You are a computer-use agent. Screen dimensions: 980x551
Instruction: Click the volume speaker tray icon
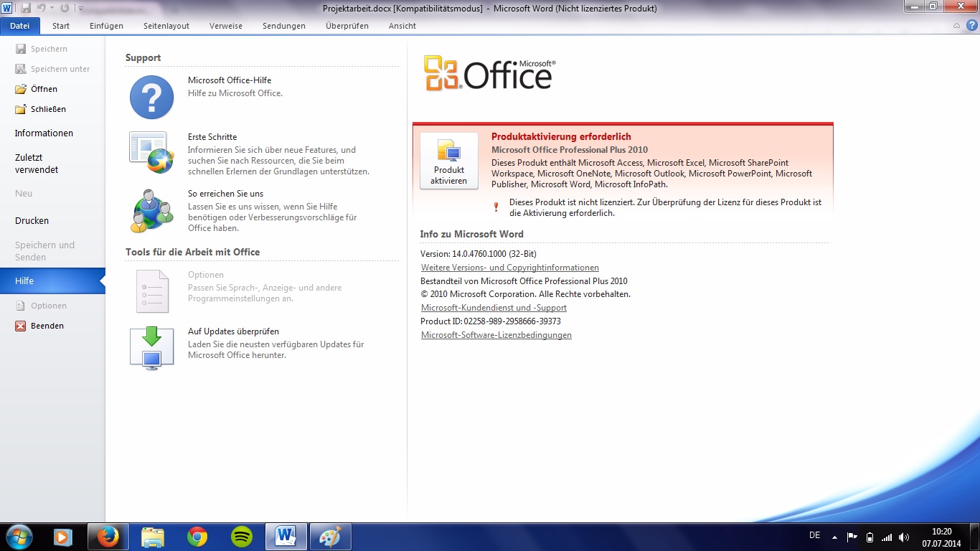click(904, 537)
